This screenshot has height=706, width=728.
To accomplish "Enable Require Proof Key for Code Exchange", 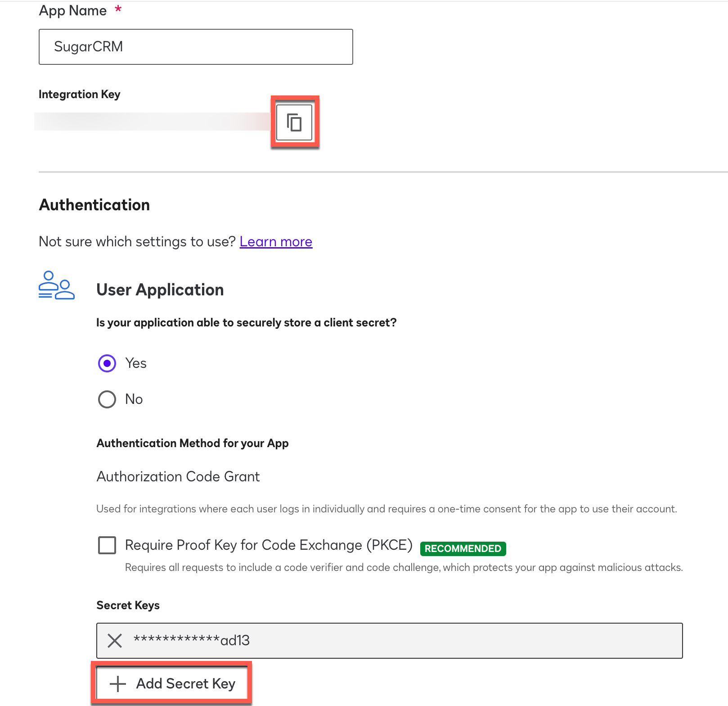I will tap(107, 545).
